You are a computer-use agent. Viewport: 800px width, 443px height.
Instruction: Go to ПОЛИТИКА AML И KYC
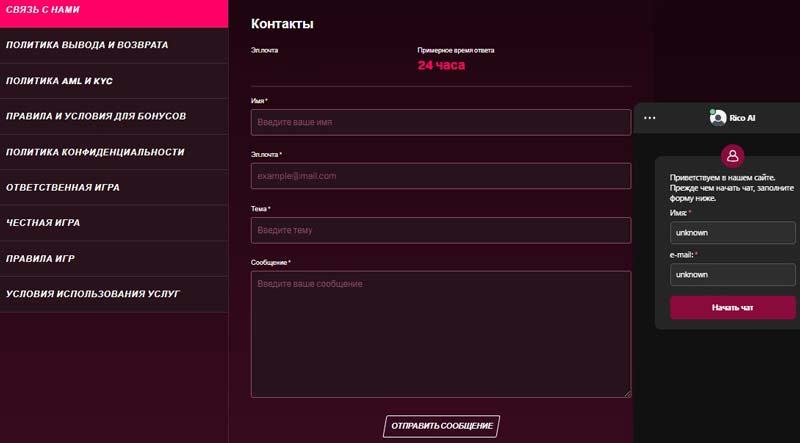point(113,81)
